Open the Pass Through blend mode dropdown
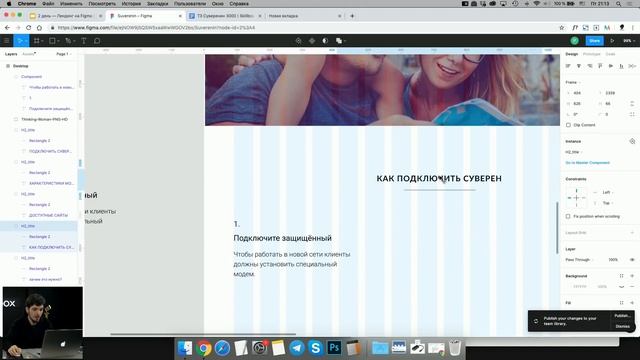640x360 pixels. (x=579, y=260)
